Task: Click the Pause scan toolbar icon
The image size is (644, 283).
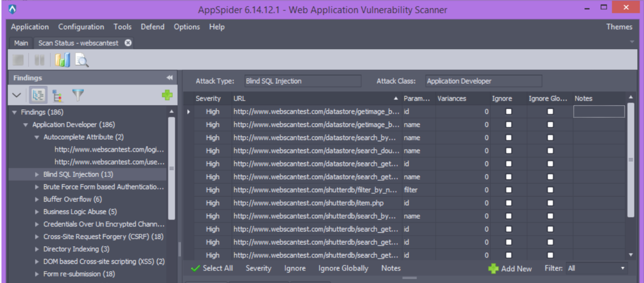Action: click(x=39, y=60)
